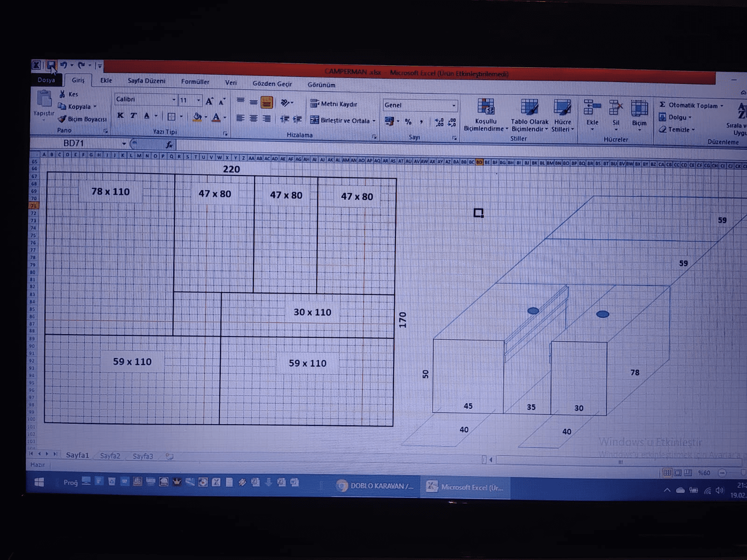
Task: Click the volume speaker tray icon
Action: [719, 490]
